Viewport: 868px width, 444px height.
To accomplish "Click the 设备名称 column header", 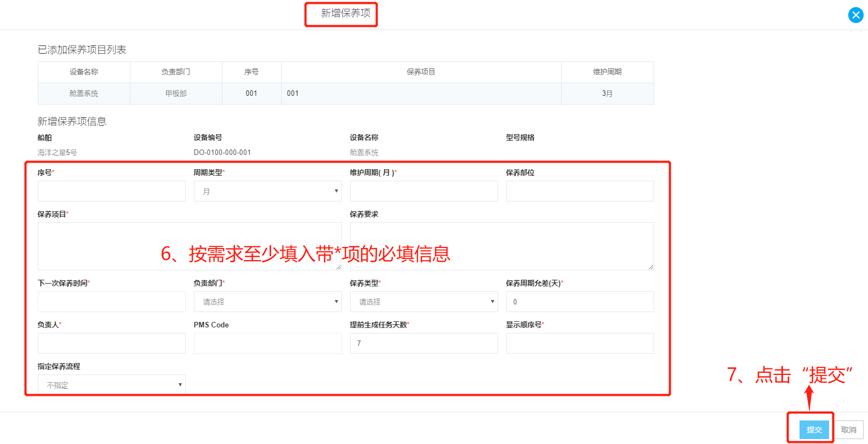I will click(84, 72).
